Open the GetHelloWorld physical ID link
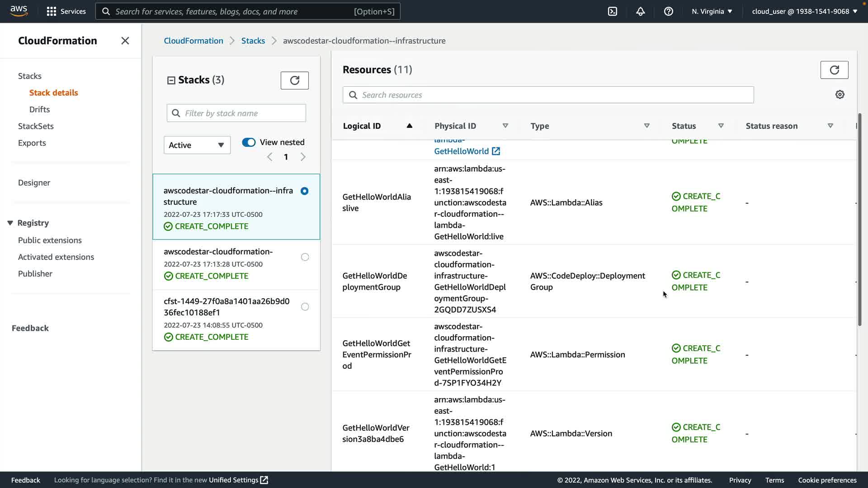The height and width of the screenshot is (488, 868). [x=462, y=151]
